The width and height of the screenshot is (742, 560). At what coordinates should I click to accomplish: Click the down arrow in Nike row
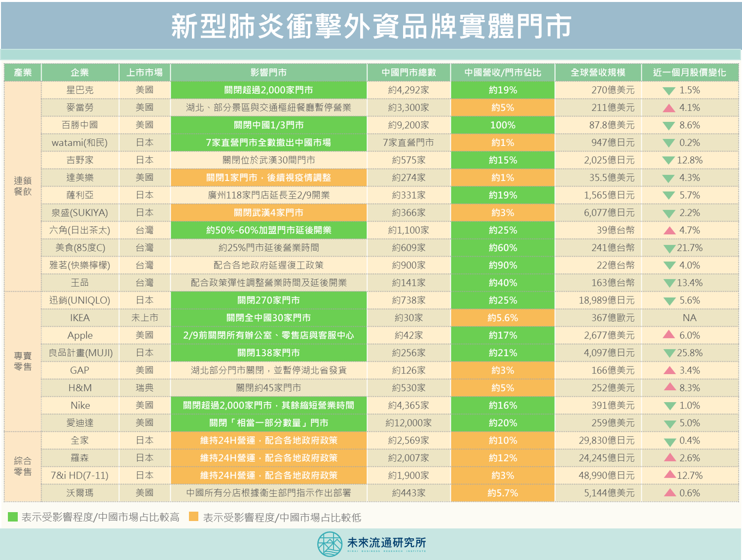669,406
